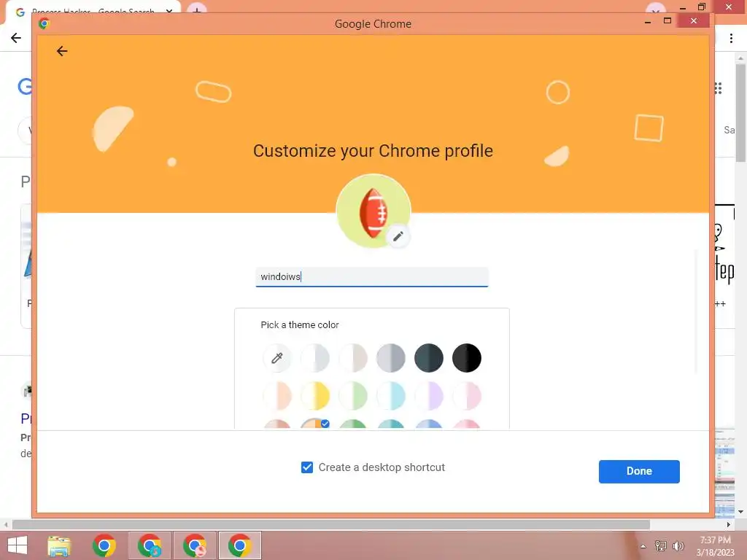Show hidden system tray icons
747x560 pixels.
click(x=643, y=546)
